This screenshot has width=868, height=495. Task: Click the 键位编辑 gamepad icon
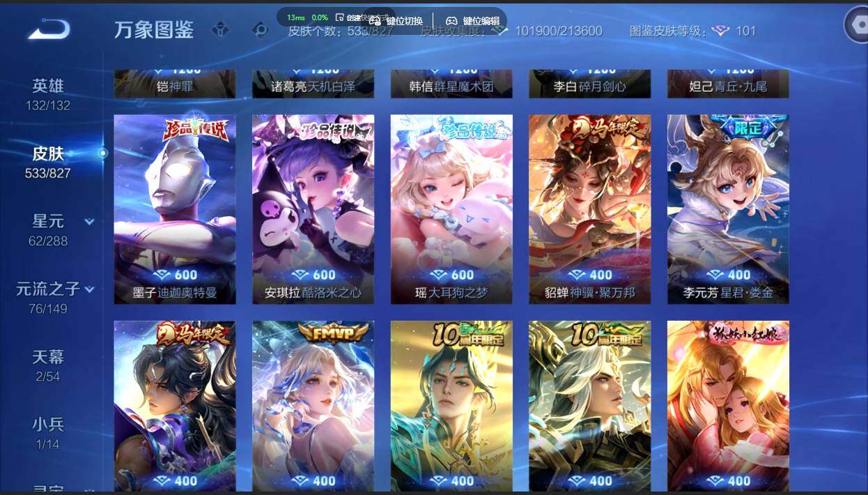(451, 21)
